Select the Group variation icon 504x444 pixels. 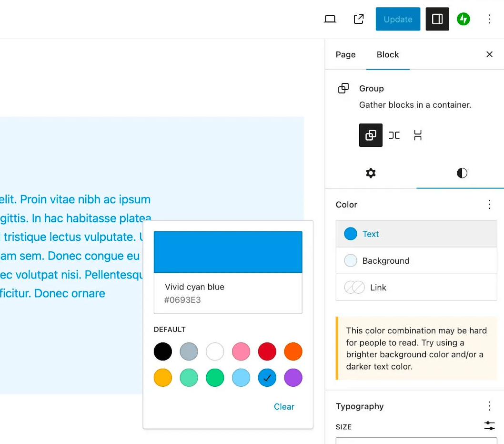(371, 135)
